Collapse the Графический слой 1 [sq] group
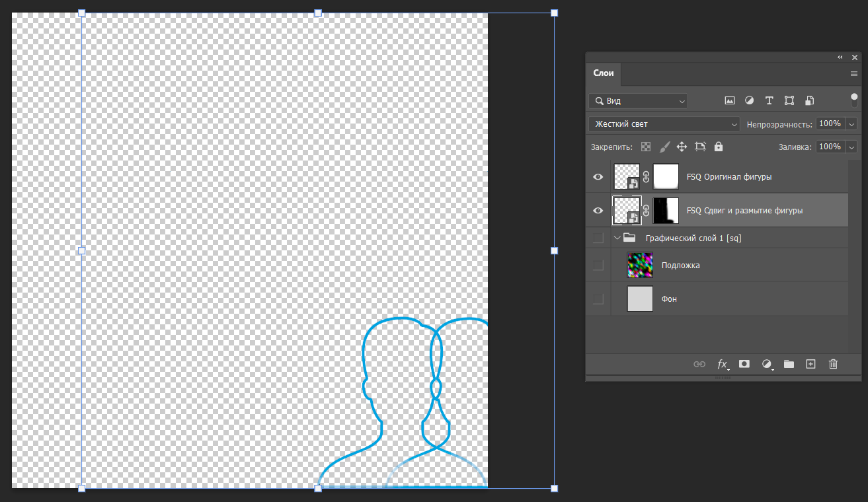868x502 pixels. pos(617,238)
